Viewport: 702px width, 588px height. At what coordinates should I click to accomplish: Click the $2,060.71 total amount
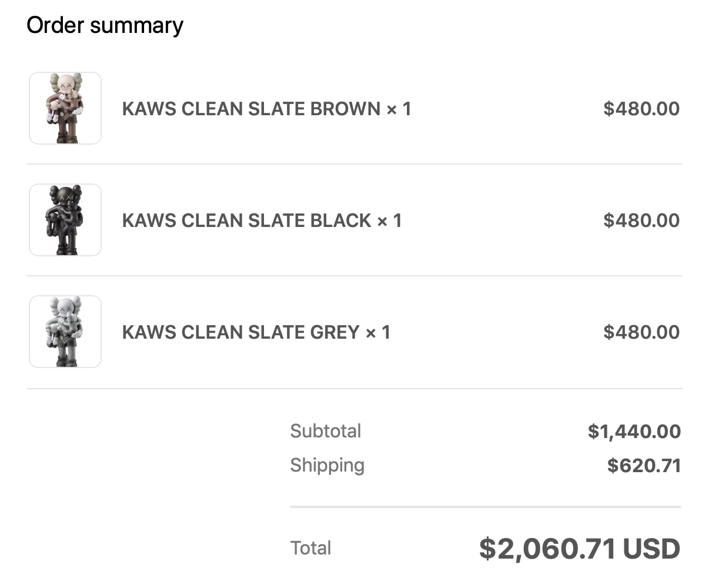pos(547,549)
